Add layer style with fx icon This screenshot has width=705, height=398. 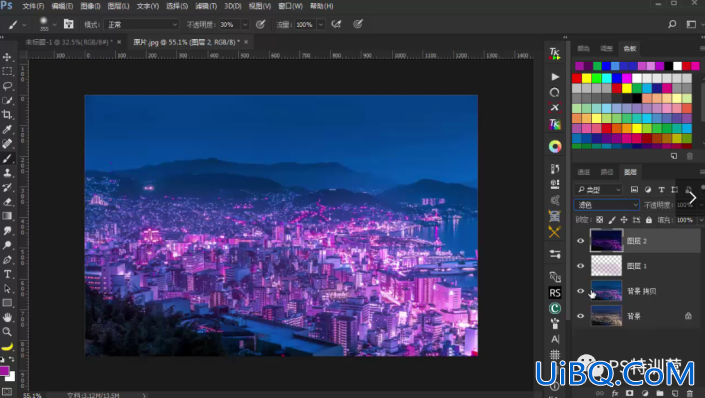point(615,393)
